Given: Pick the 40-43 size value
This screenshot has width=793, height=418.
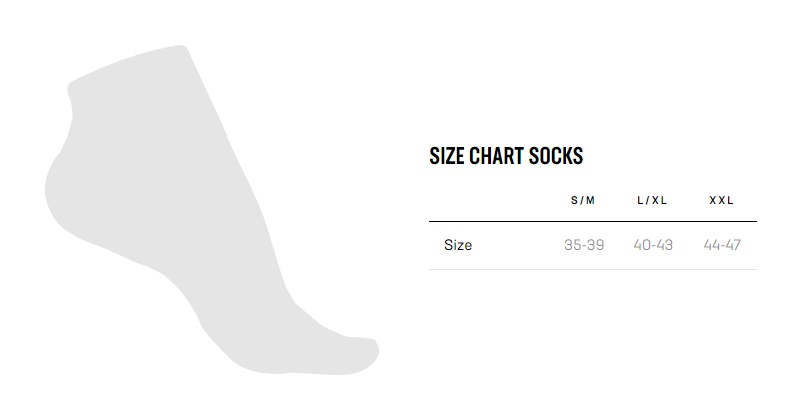Looking at the screenshot, I should point(653,245).
